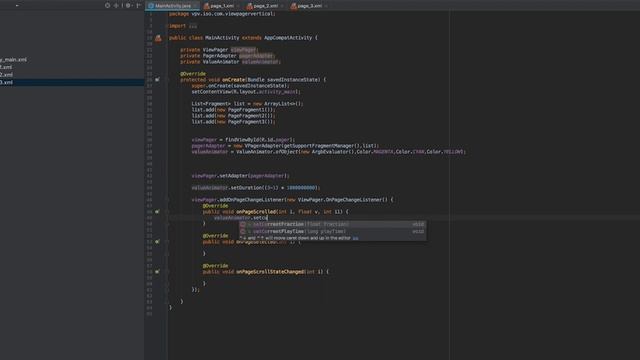Click the override gutter icon beside the onPageSelected line
The width and height of the screenshot is (640, 360).
[x=158, y=242]
